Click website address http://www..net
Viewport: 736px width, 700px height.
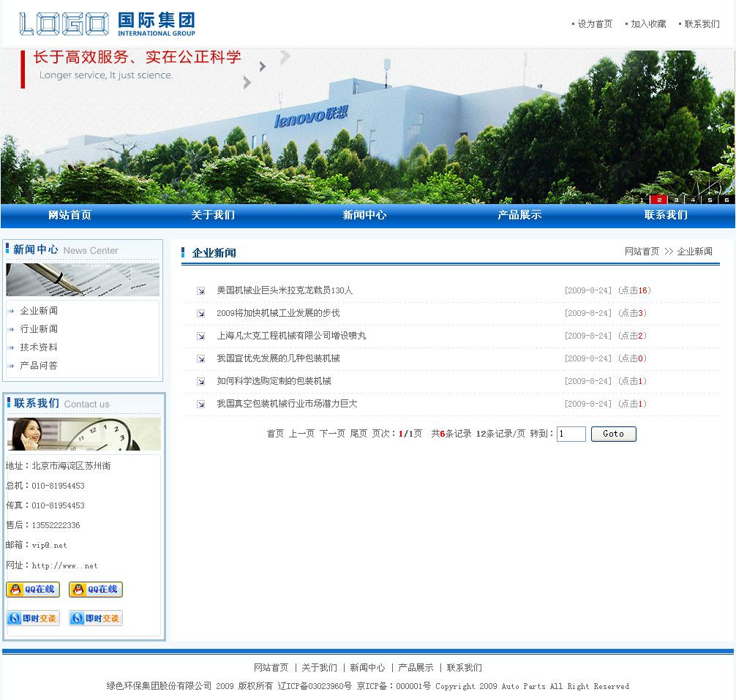[x=65, y=566]
